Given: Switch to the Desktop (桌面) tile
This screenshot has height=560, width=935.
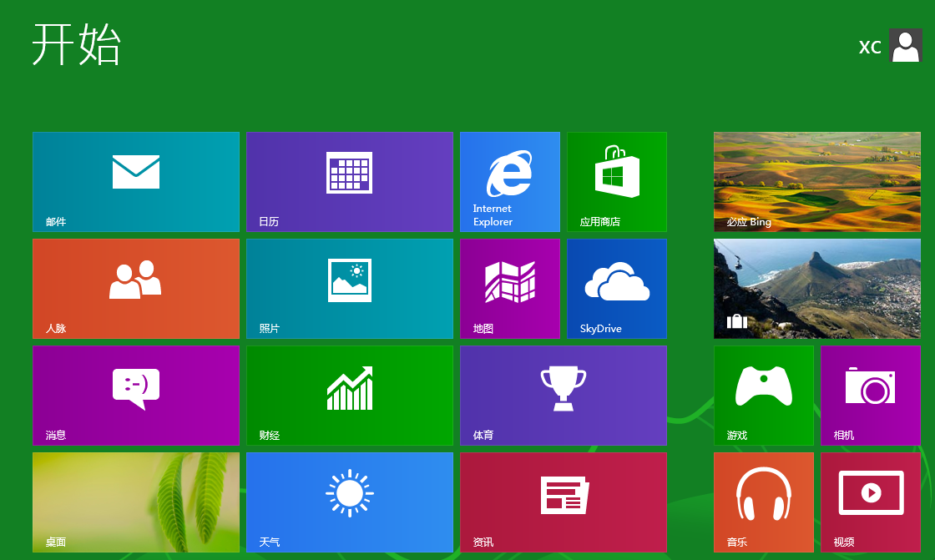Looking at the screenshot, I should click(136, 502).
